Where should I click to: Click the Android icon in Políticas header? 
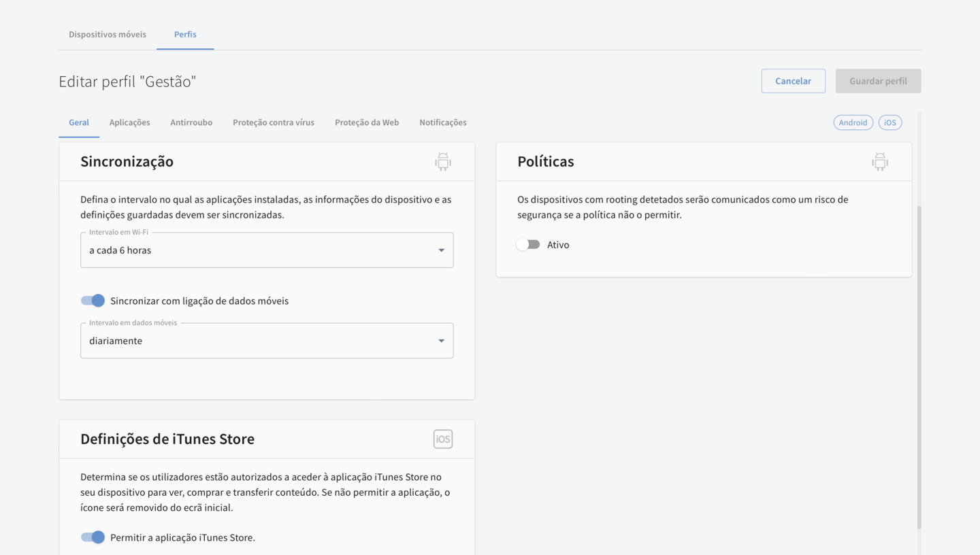[x=880, y=162]
